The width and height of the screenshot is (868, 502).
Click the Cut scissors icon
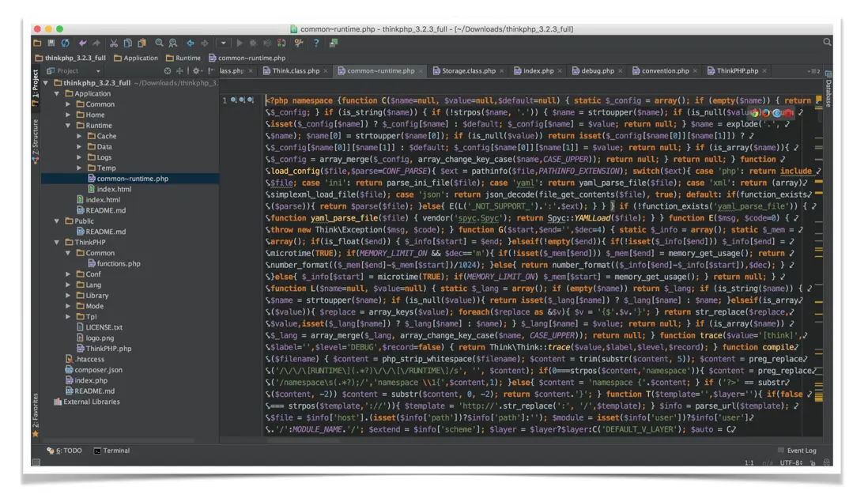click(x=114, y=43)
